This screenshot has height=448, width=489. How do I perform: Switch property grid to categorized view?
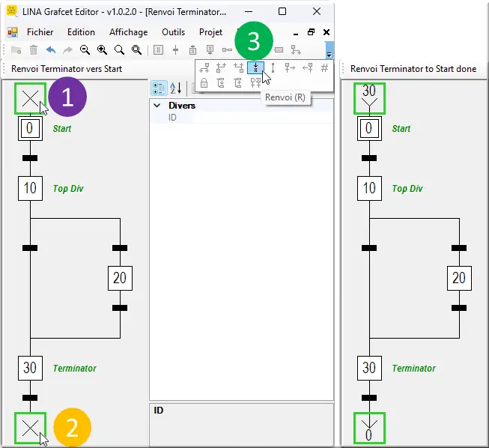click(x=159, y=88)
